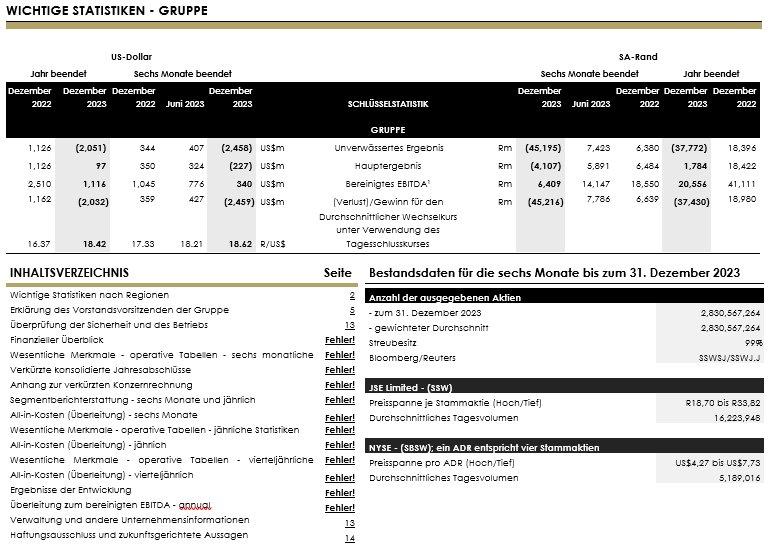Screen dimensions: 771x547
Task: Select the Bereinigtes EBITDA row label
Action: pyautogui.click(x=387, y=184)
